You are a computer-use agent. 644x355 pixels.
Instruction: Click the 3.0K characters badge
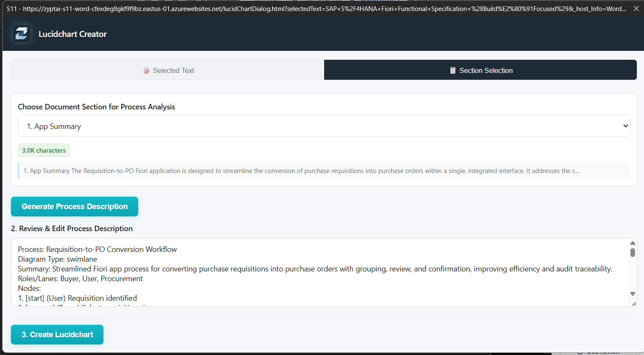[44, 151]
